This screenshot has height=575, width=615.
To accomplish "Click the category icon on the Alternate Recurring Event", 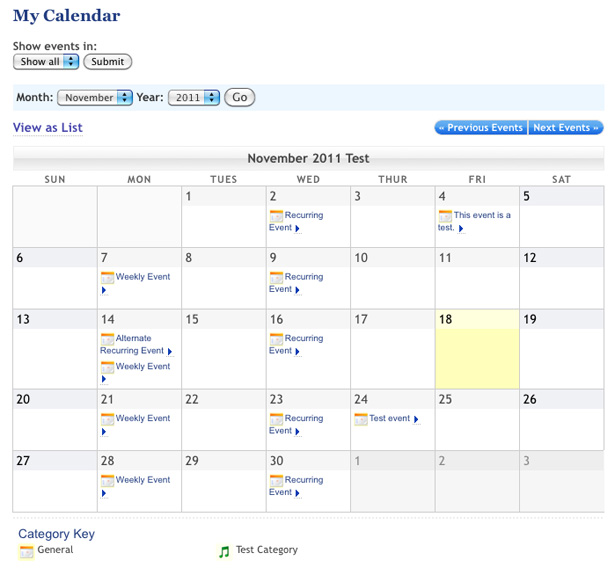I will 107,339.
